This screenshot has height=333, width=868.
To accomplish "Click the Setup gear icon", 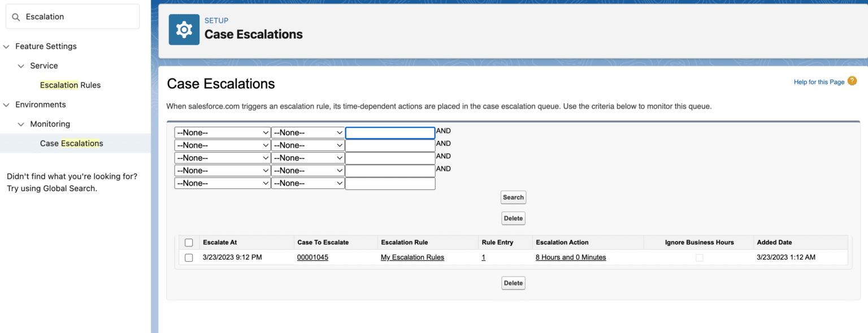I will [x=184, y=30].
